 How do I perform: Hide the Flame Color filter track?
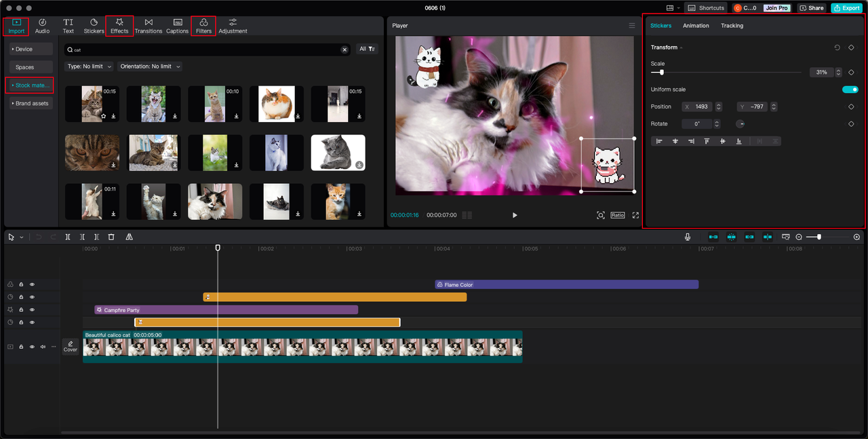click(x=32, y=284)
